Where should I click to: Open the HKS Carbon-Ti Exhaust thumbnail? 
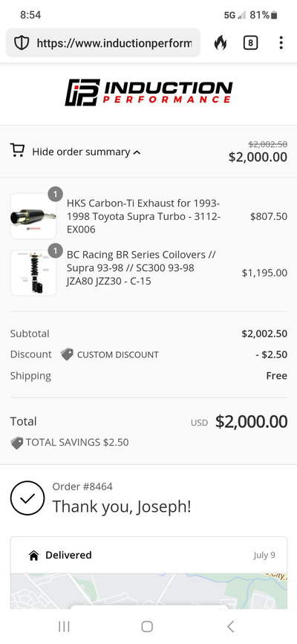(33, 216)
